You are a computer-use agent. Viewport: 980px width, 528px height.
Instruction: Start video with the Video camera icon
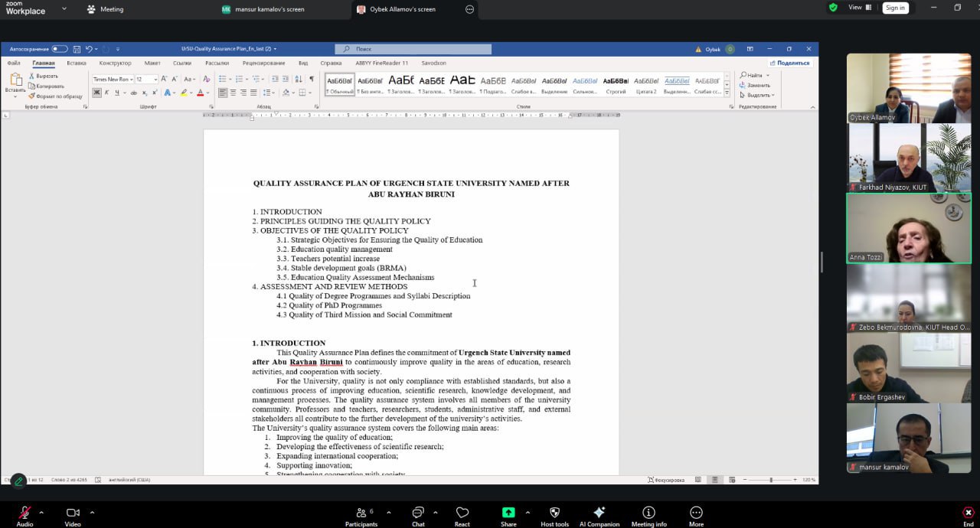tap(73, 513)
